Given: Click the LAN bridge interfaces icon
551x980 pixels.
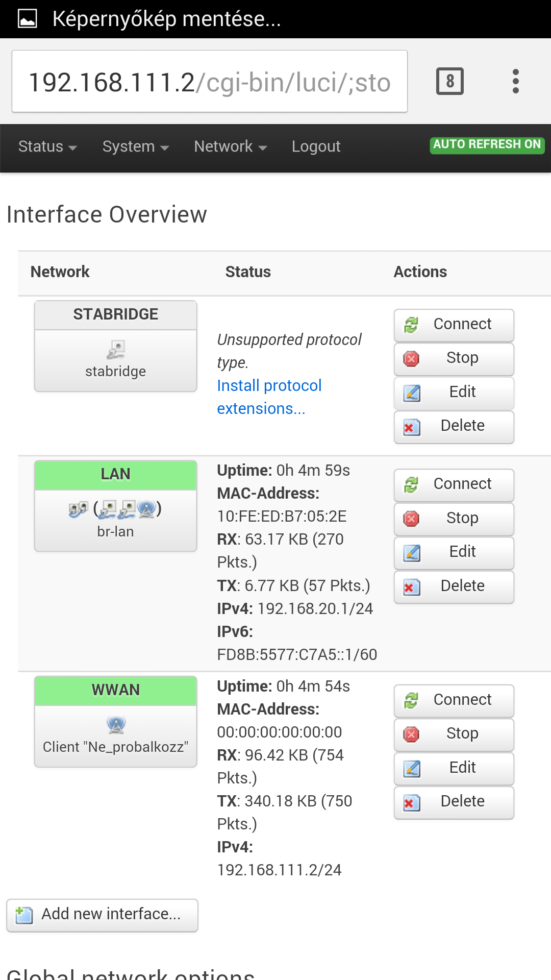Looking at the screenshot, I should (115, 509).
